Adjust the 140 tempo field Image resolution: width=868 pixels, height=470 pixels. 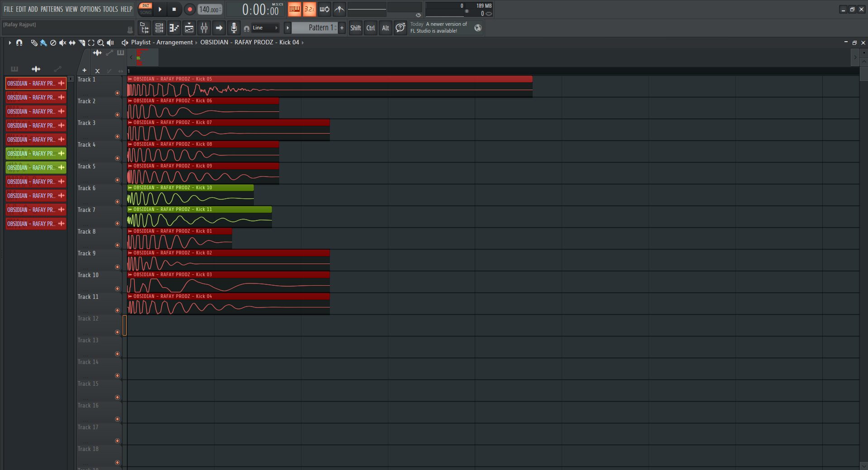tap(209, 10)
